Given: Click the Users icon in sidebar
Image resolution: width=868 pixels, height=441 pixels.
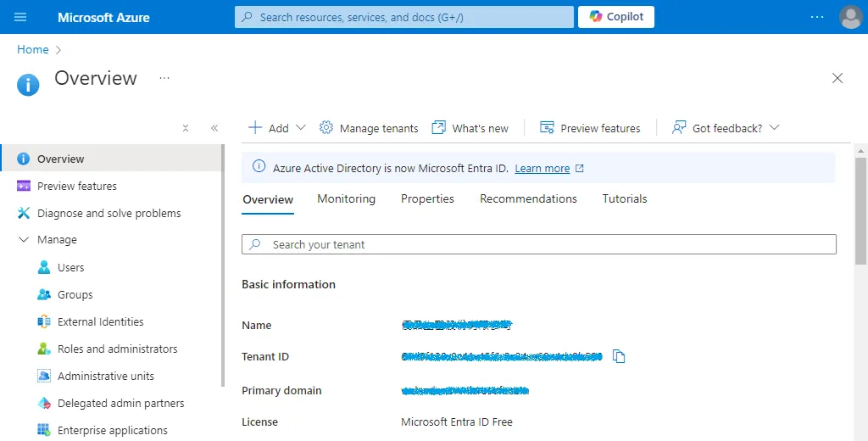Looking at the screenshot, I should pos(44,268).
